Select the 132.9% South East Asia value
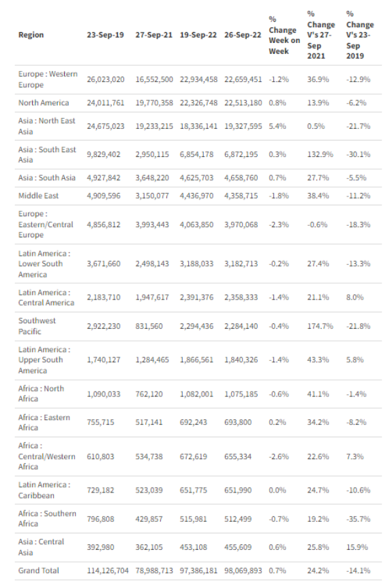 (x=320, y=154)
